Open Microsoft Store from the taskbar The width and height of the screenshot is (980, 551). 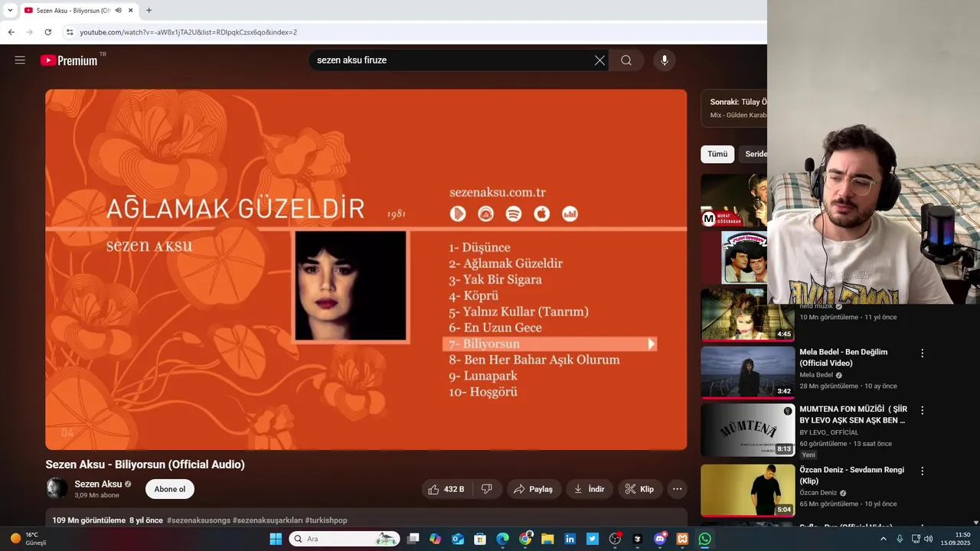click(x=480, y=539)
